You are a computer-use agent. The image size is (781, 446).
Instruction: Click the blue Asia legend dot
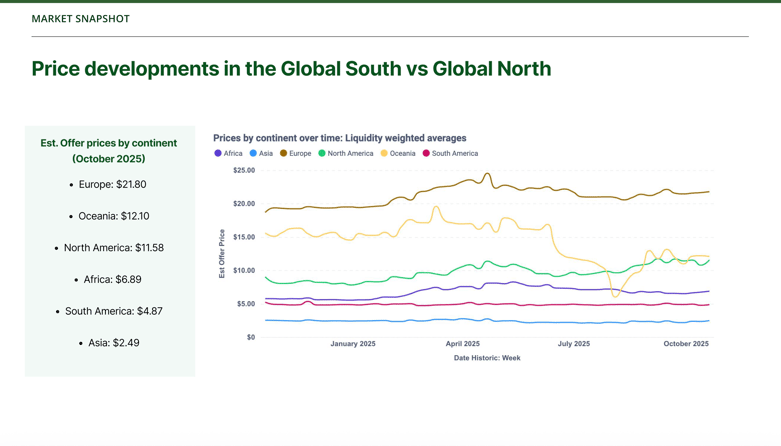254,154
